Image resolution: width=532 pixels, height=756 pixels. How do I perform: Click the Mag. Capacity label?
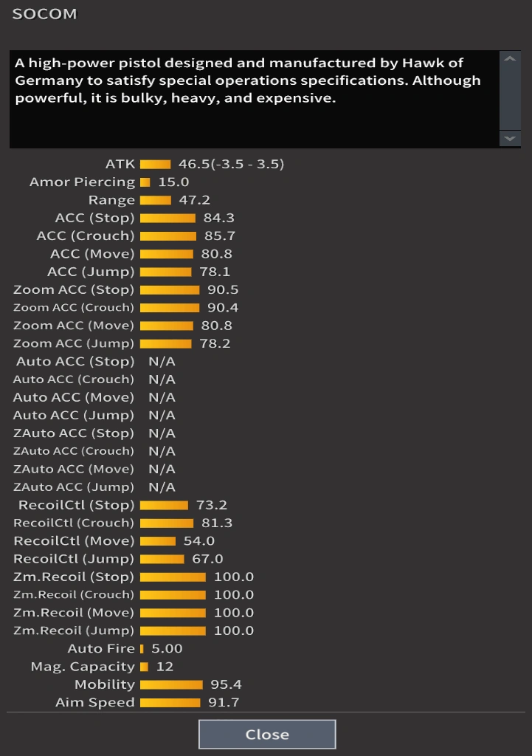click(x=83, y=667)
